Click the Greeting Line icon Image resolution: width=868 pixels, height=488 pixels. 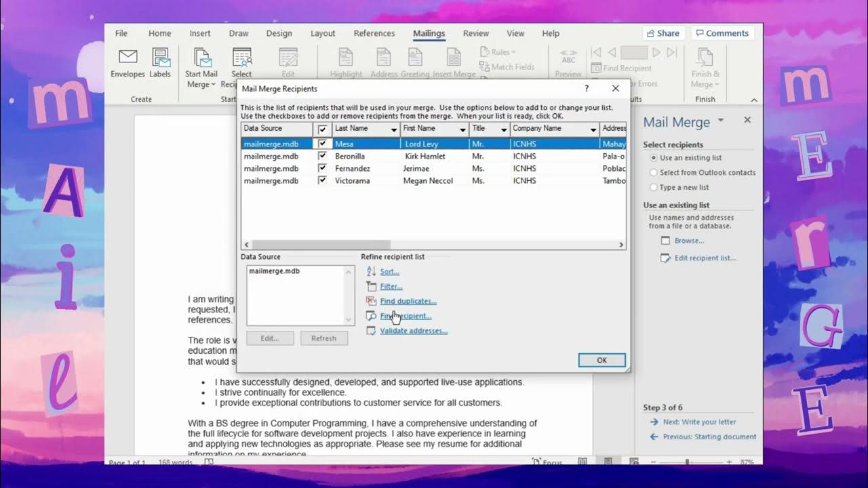tap(415, 57)
